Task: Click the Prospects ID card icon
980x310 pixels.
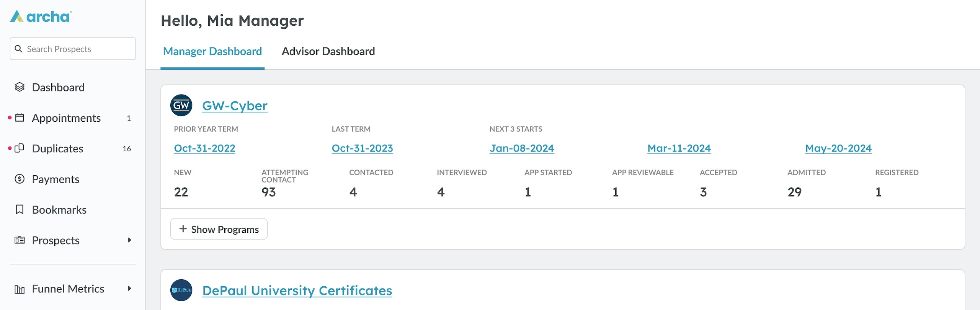Action: pos(20,240)
